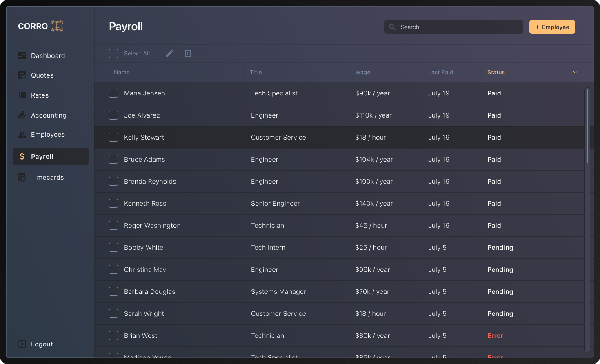
Task: Select Joe Alvarez row checkbox
Action: click(113, 115)
